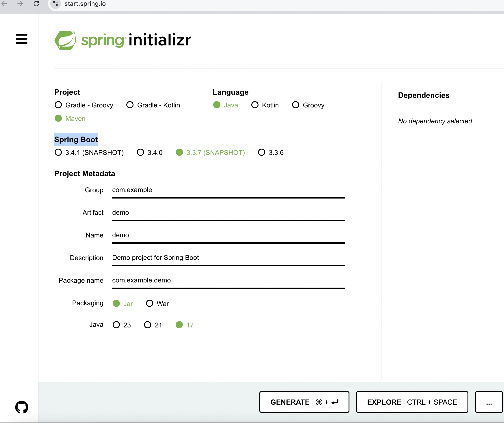Select Java version 21
Viewport: 504px width, 423px height.
(x=153, y=325)
